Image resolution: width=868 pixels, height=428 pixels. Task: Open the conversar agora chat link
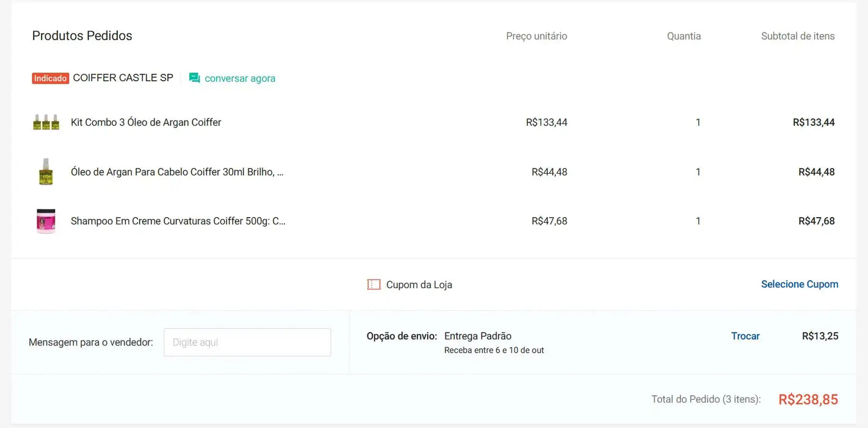tap(239, 78)
